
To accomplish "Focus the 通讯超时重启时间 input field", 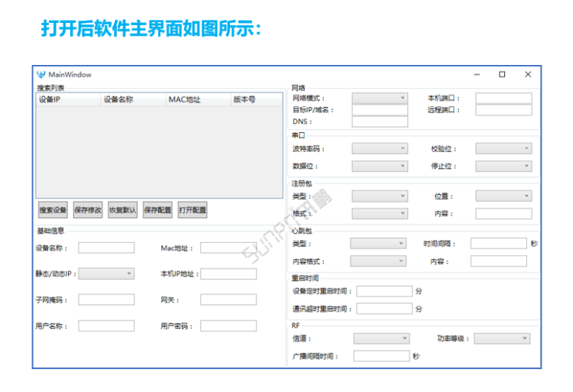I will point(384,309).
